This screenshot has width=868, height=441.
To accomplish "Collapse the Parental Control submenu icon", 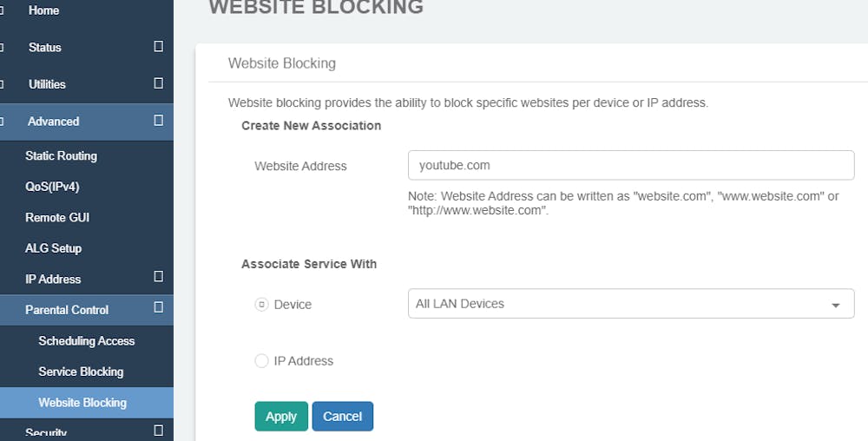I will pyautogui.click(x=158, y=307).
